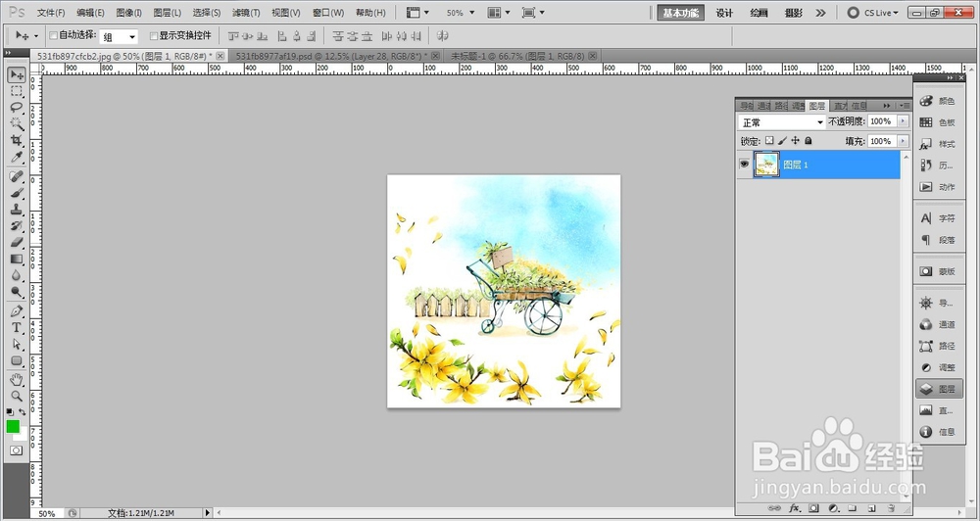Open the 色板 swatches panel button

(940, 122)
